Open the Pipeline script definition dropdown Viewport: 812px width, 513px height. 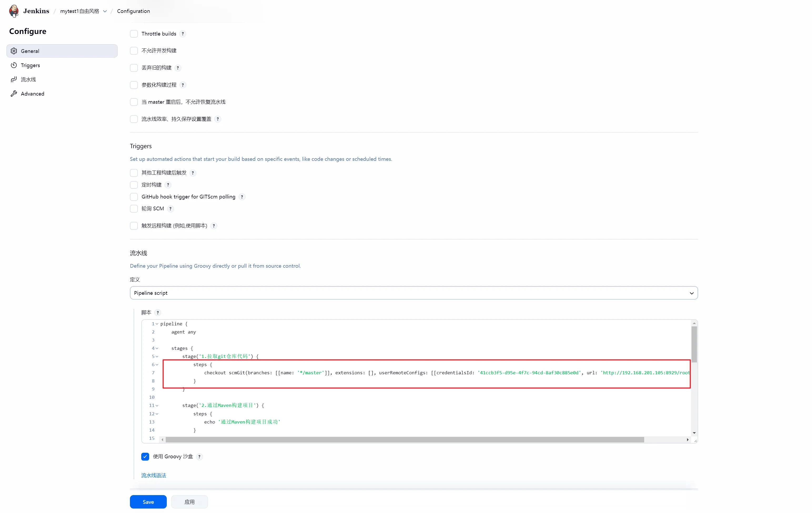413,293
